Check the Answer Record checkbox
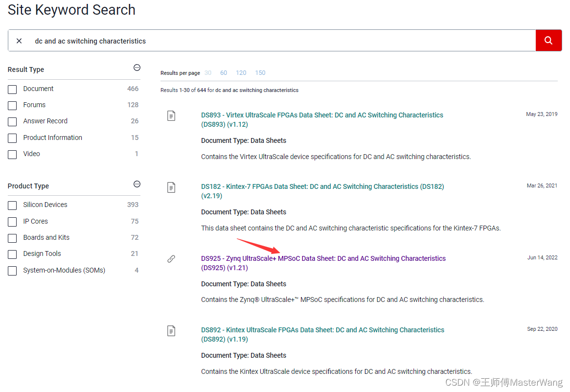Viewport: 570px width, 392px height. pyautogui.click(x=12, y=122)
